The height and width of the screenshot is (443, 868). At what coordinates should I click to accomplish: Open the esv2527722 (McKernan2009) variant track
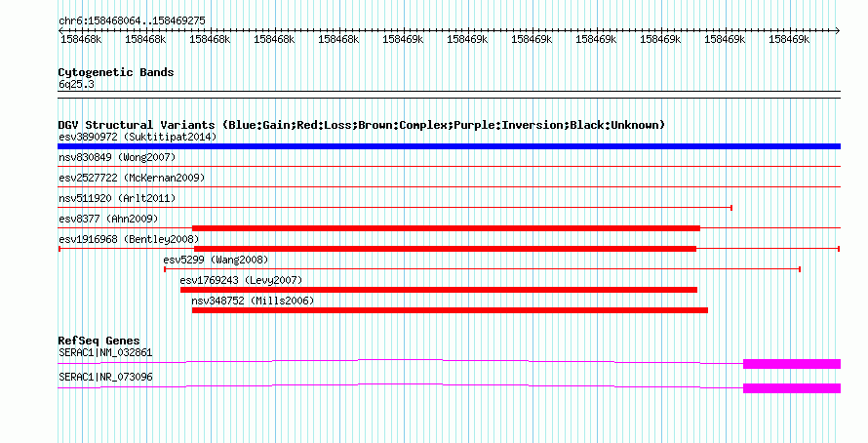point(449,186)
